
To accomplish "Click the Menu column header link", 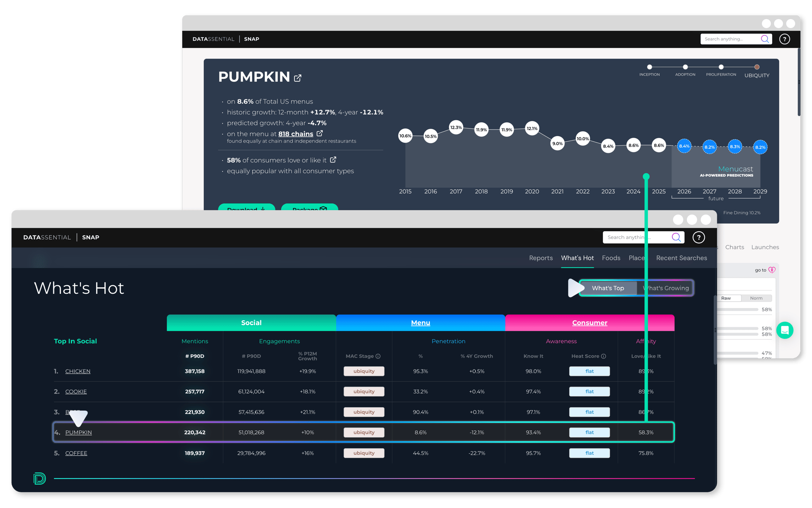I will click(420, 323).
